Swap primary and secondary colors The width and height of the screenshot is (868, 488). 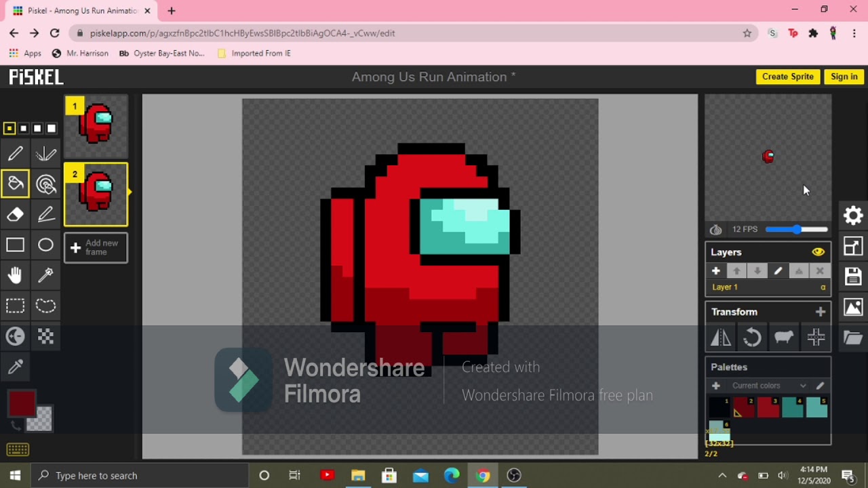[x=16, y=426]
